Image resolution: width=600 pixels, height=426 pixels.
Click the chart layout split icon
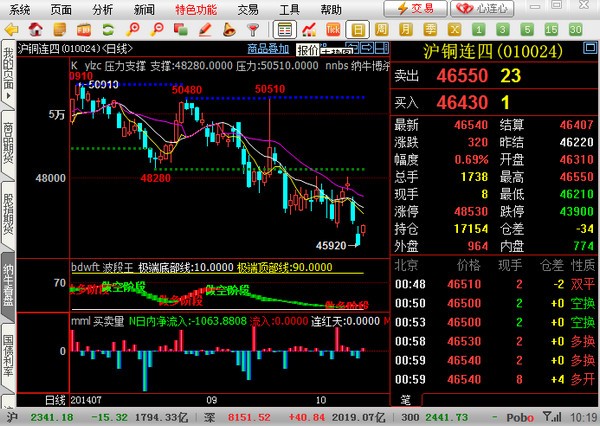(382, 47)
